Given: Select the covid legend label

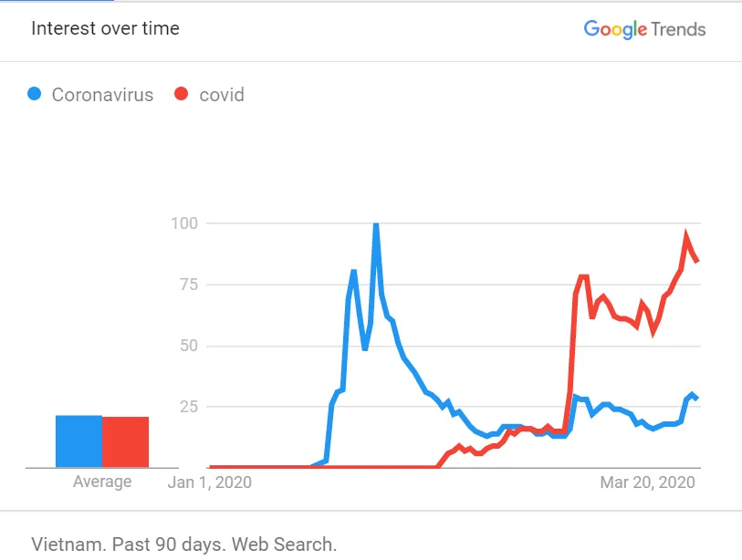Looking at the screenshot, I should click(x=222, y=95).
